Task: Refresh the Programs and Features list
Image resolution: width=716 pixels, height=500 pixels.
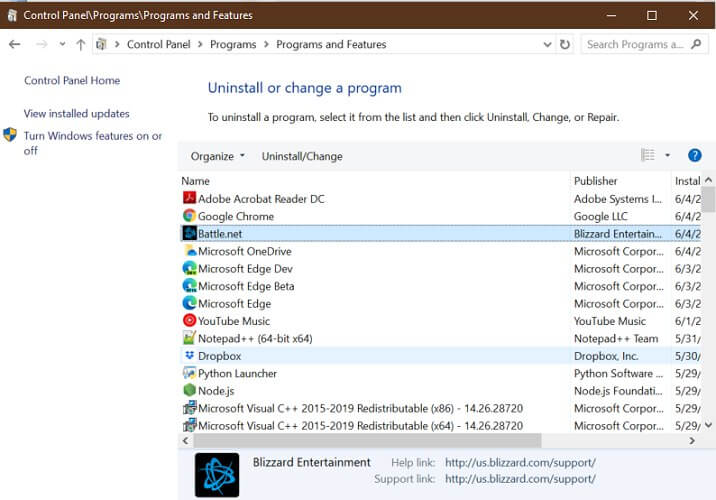Action: pos(565,44)
